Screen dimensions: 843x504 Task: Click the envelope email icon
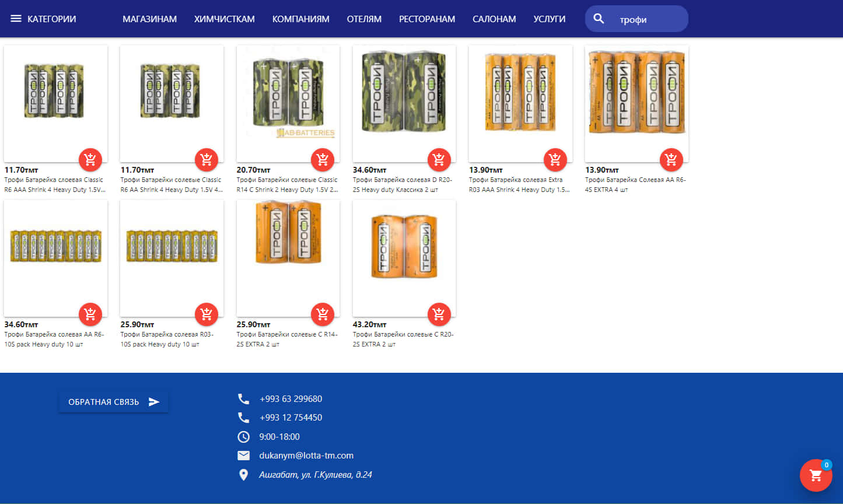coord(243,456)
